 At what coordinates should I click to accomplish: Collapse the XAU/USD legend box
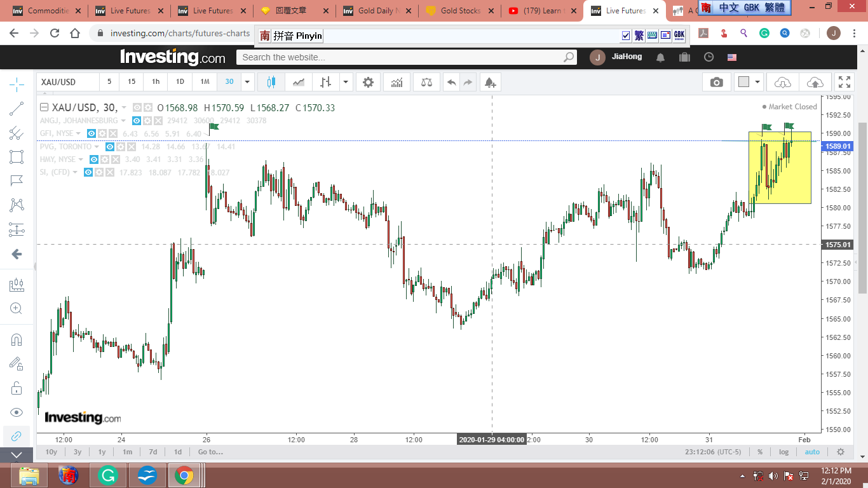coord(44,107)
